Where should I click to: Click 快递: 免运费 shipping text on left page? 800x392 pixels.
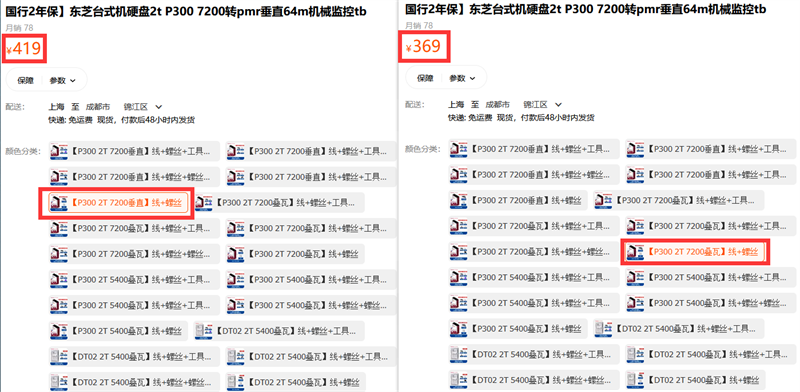pyautogui.click(x=70, y=120)
